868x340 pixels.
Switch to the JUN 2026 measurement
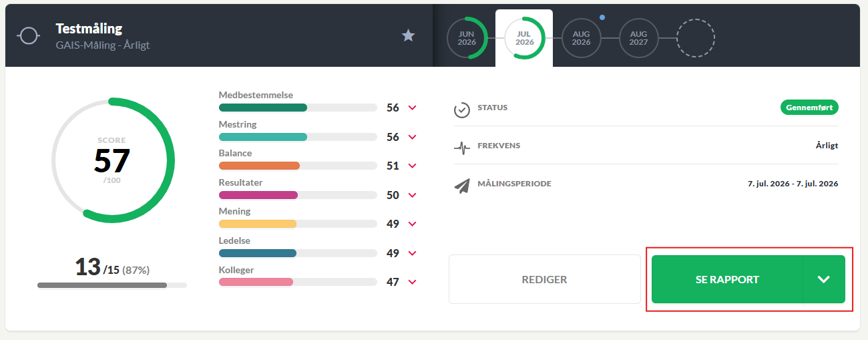tap(467, 38)
